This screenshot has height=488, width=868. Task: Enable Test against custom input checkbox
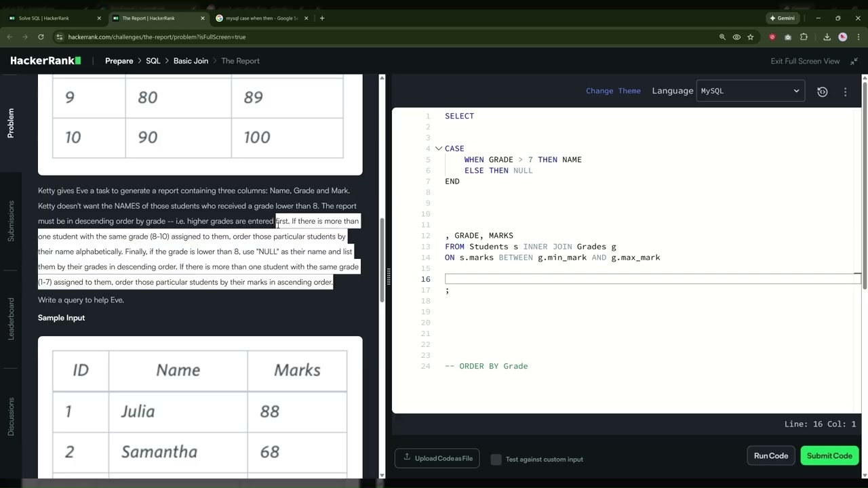496,459
